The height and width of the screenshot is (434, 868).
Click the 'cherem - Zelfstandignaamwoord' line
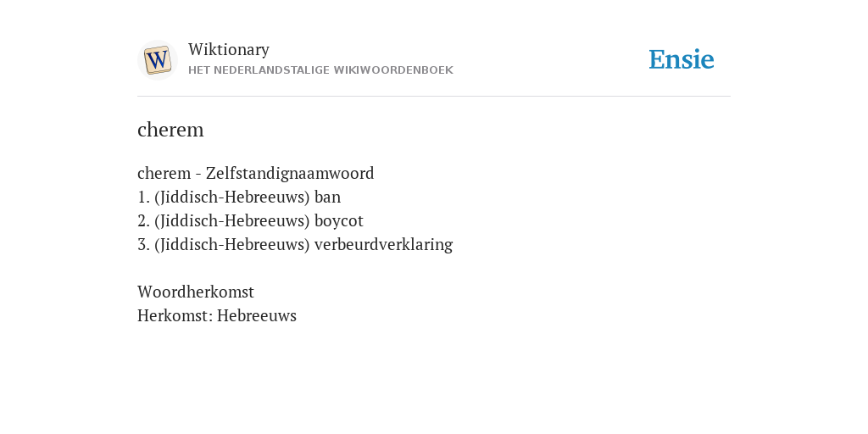(x=256, y=173)
